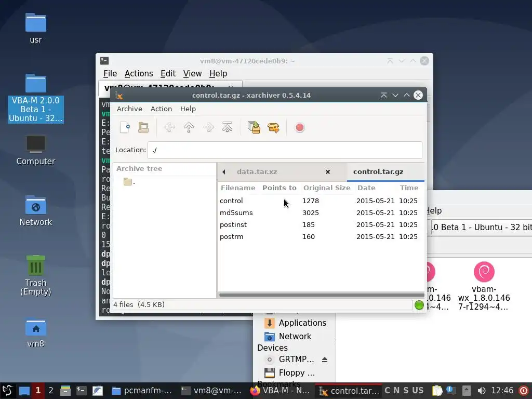This screenshot has height=399, width=532.
Task: Select the usr folder on desktop
Action: click(x=36, y=29)
